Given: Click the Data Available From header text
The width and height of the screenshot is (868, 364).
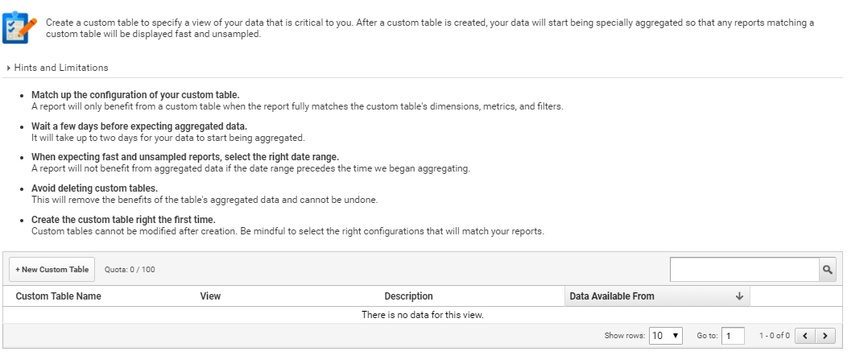Looking at the screenshot, I should click(x=612, y=296).
